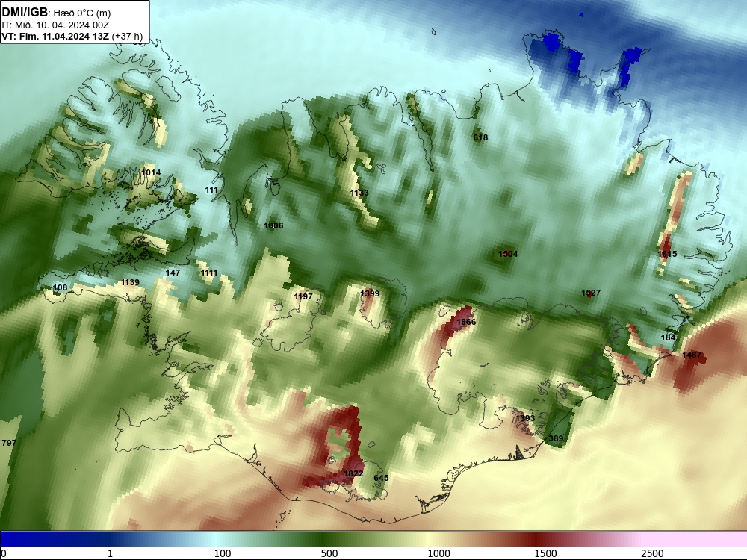Viewport: 747px width, 560px height.
Task: Click the 1133 height value on the map
Action: [359, 193]
